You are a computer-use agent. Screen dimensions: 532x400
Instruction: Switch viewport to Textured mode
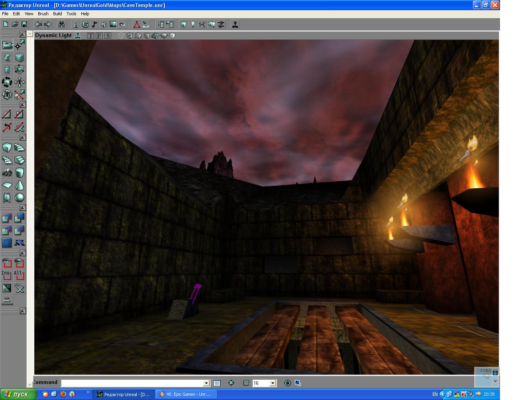(147, 36)
